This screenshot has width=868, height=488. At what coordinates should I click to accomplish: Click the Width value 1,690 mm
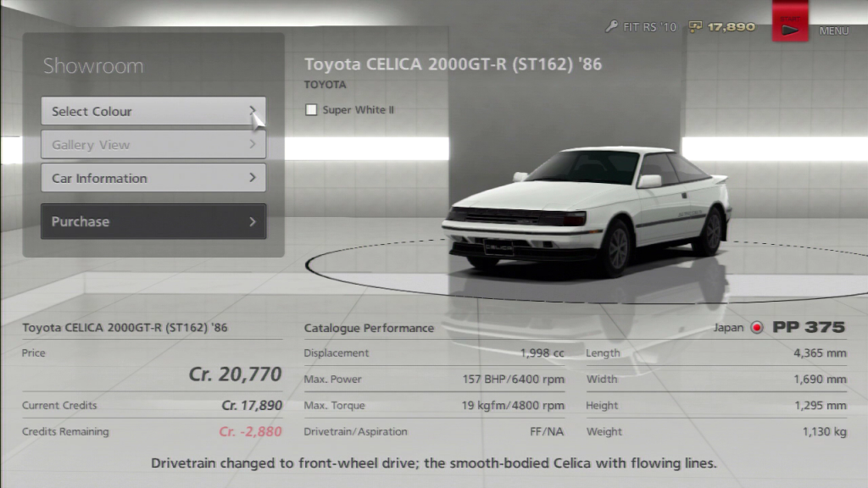pos(820,379)
